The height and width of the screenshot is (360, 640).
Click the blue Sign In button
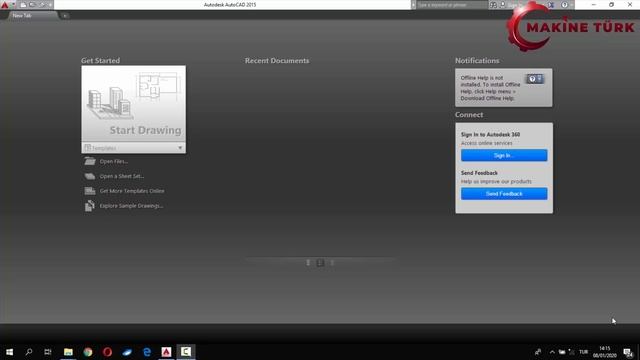pos(504,155)
